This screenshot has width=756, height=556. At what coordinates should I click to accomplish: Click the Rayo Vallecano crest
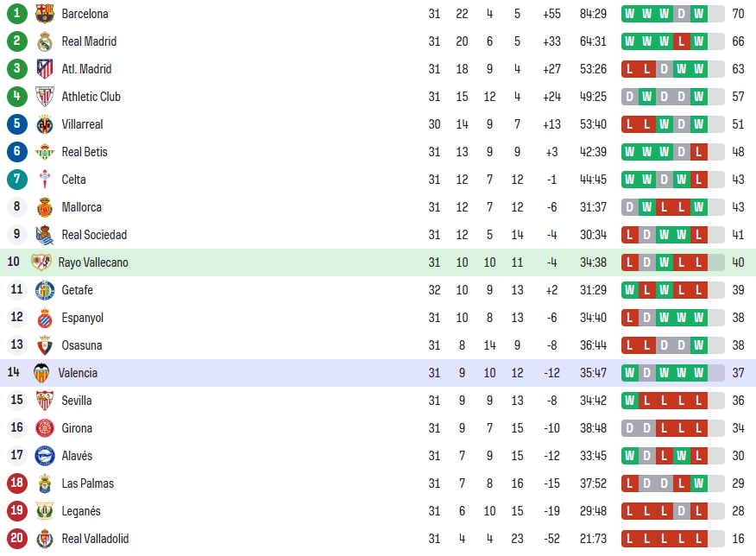pos(41,262)
